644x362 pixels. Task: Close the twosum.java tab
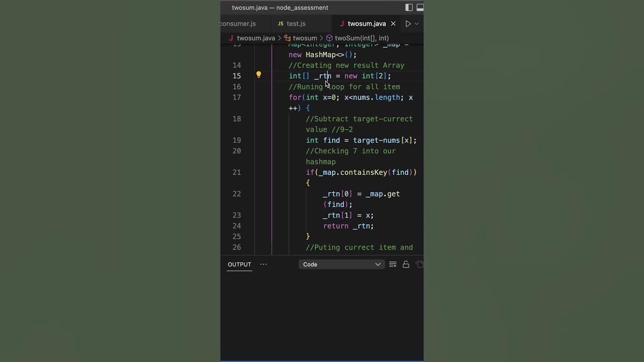tap(393, 24)
